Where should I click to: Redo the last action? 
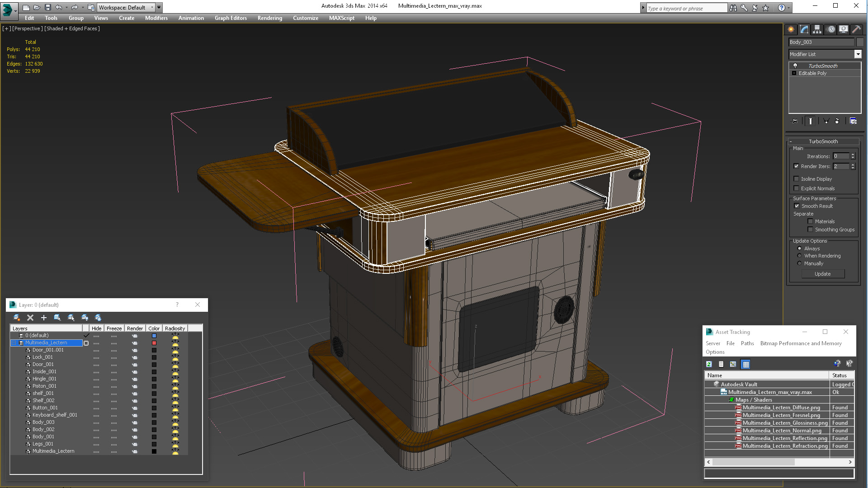[75, 7]
